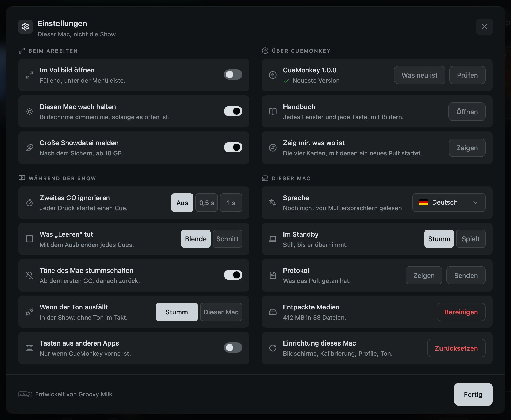Click Senden in the Protokoll row
This screenshot has height=420, width=511.
pos(466,275)
